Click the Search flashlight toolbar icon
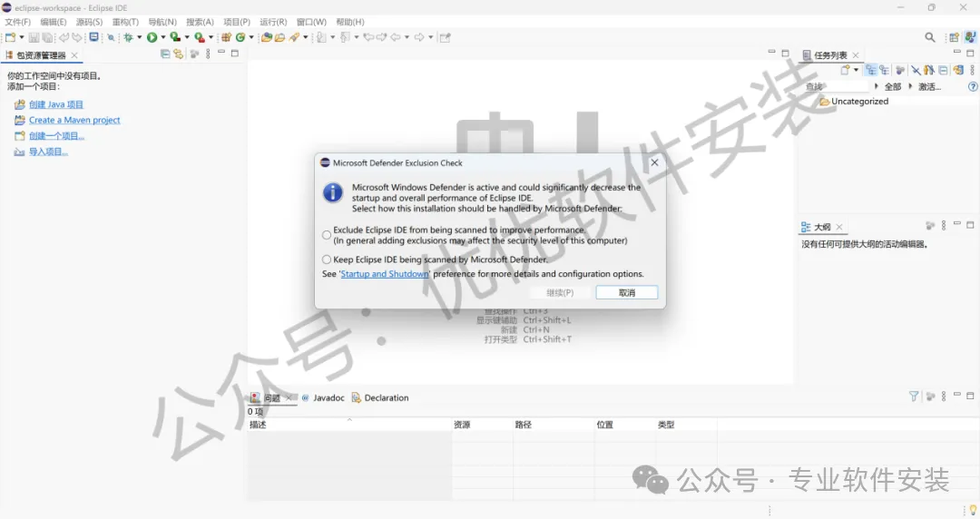The width and height of the screenshot is (980, 519). coord(294,37)
